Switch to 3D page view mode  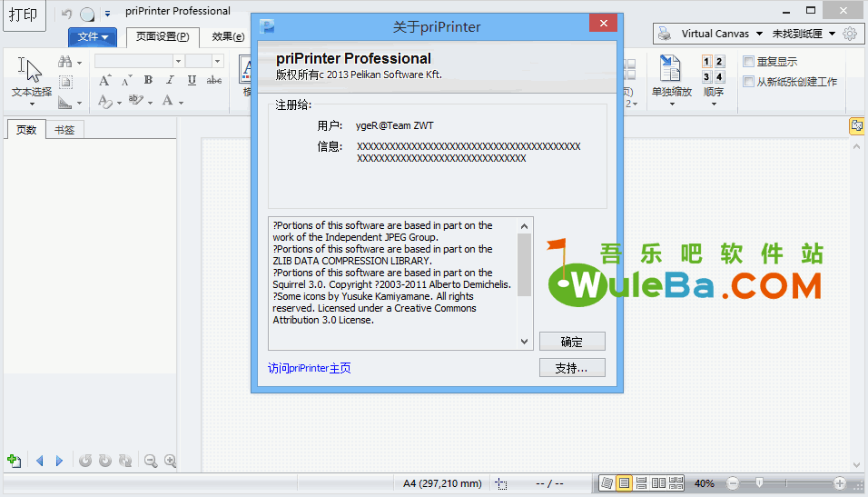607,483
